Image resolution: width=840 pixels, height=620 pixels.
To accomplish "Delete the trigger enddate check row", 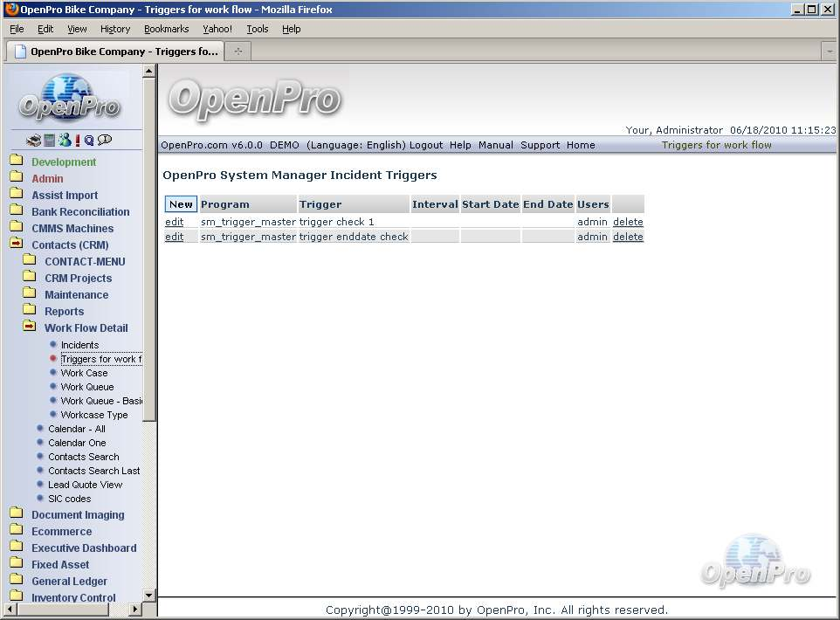I will tap(628, 237).
